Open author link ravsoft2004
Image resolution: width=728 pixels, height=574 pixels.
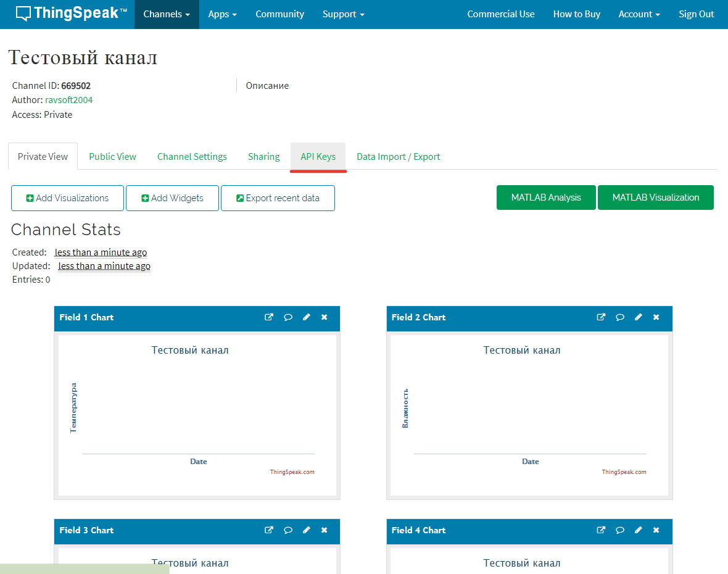[69, 100]
